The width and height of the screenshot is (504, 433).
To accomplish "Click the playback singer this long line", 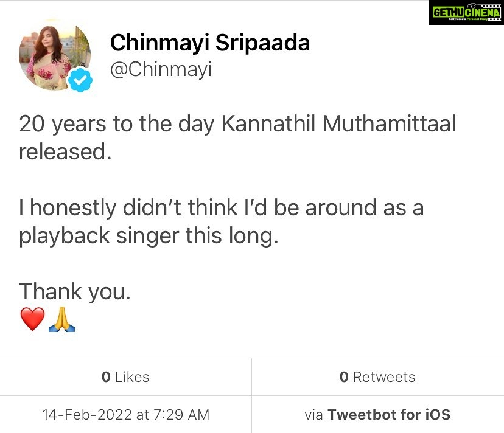I will tap(148, 235).
